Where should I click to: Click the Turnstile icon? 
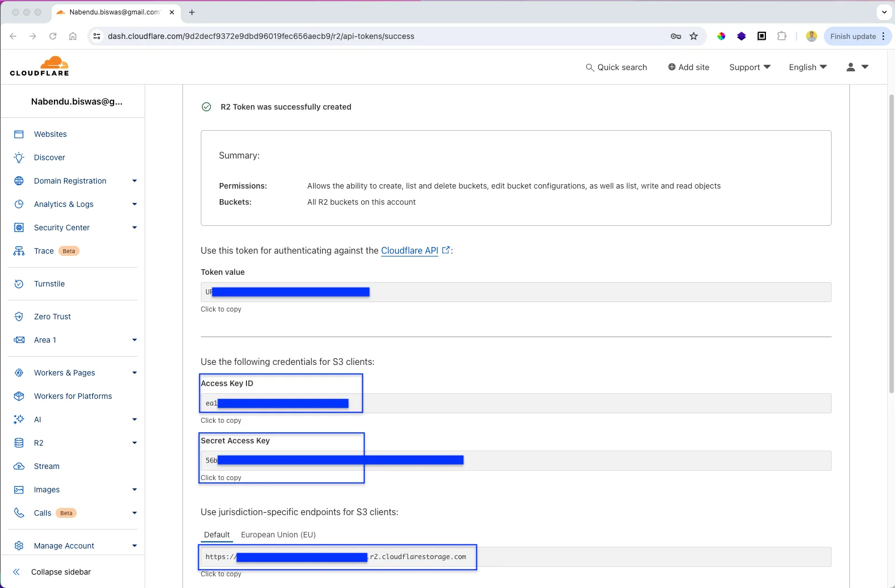pos(19,284)
